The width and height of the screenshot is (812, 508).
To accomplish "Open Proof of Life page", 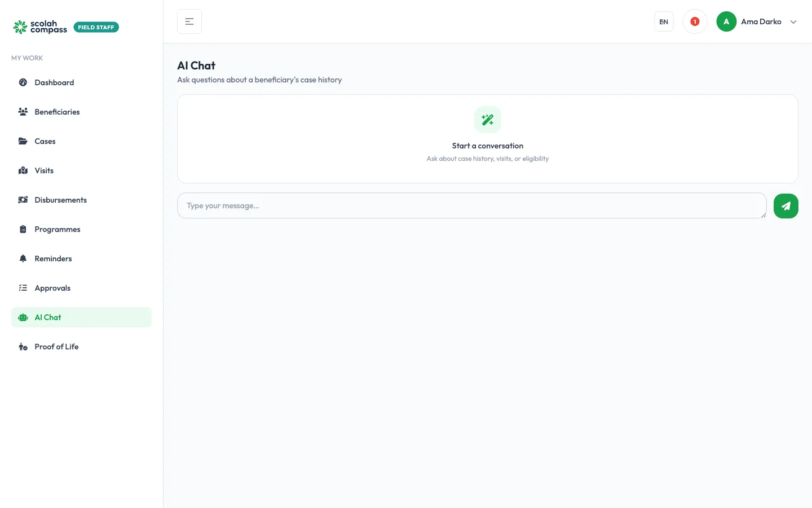I will (81, 347).
